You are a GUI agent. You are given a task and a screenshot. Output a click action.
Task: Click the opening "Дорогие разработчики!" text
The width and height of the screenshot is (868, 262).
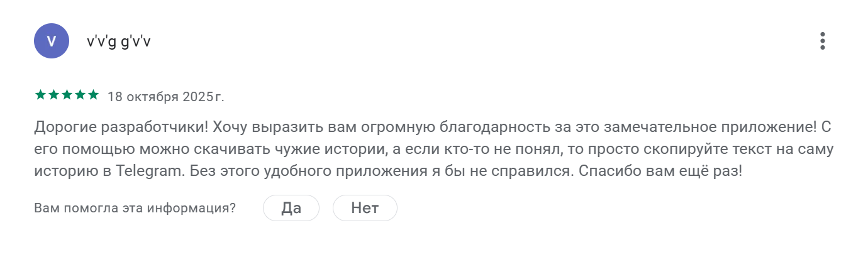(x=120, y=128)
